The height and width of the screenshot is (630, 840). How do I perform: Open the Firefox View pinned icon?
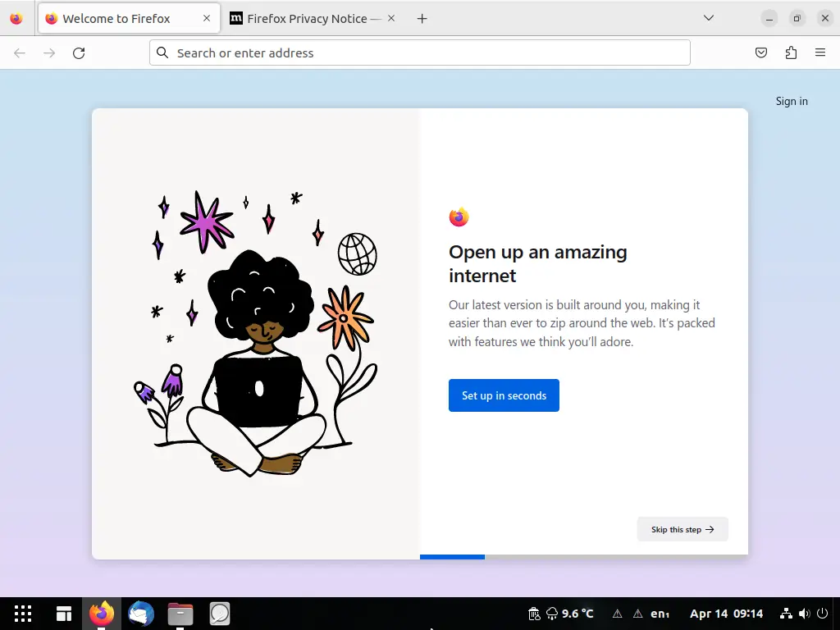(16, 18)
